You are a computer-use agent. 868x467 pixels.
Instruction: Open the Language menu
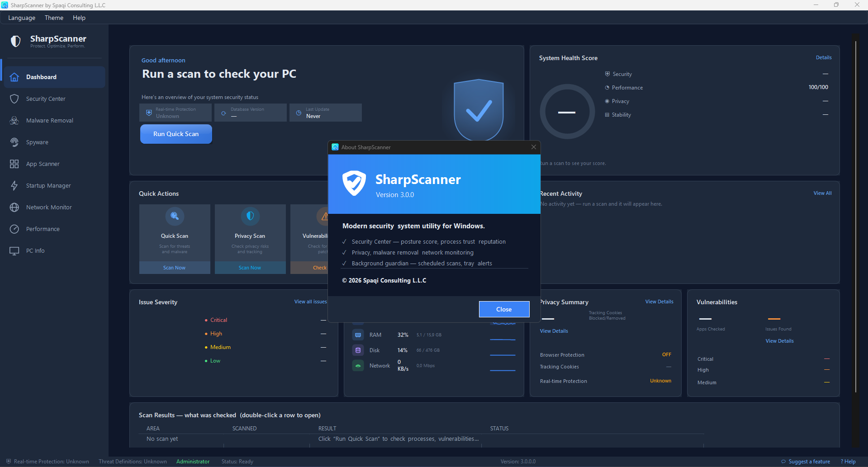point(22,18)
